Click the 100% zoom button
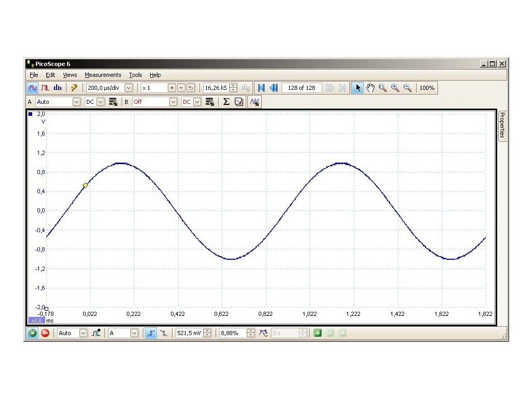 427,88
